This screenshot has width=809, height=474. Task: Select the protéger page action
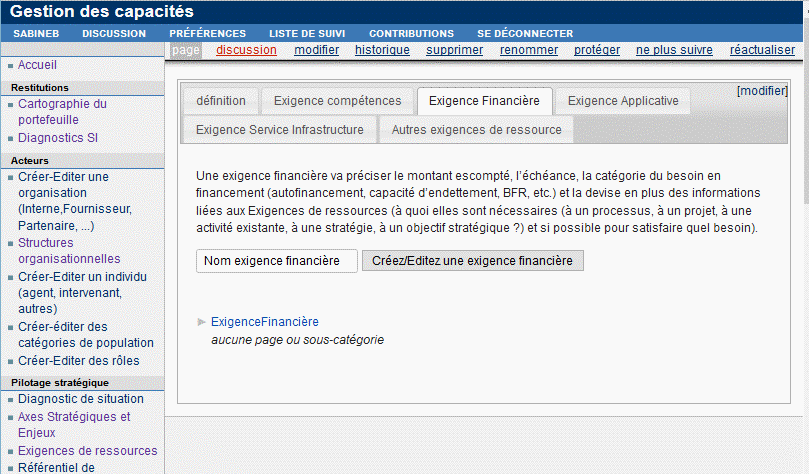597,50
